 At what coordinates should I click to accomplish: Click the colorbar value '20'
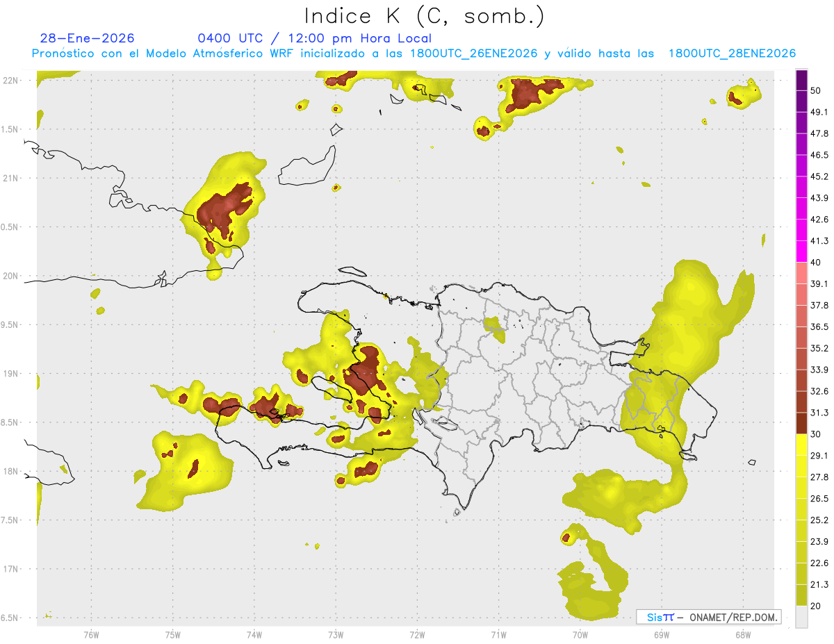tap(817, 606)
